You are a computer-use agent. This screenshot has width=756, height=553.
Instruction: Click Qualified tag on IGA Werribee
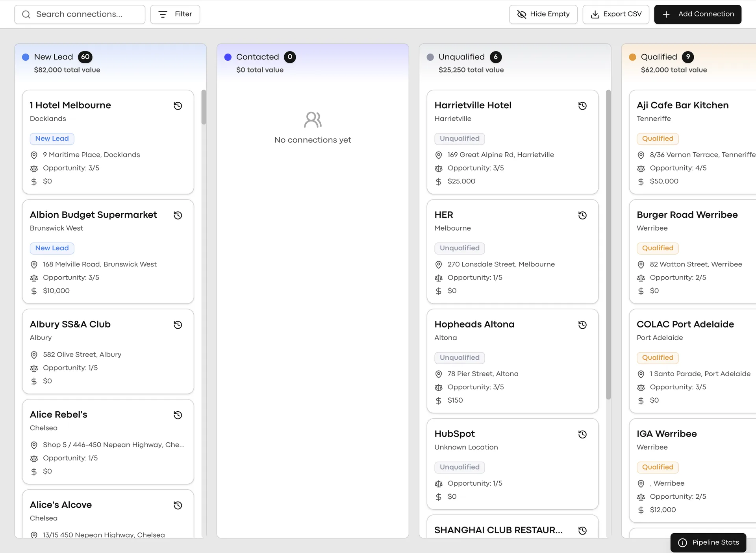click(x=658, y=467)
